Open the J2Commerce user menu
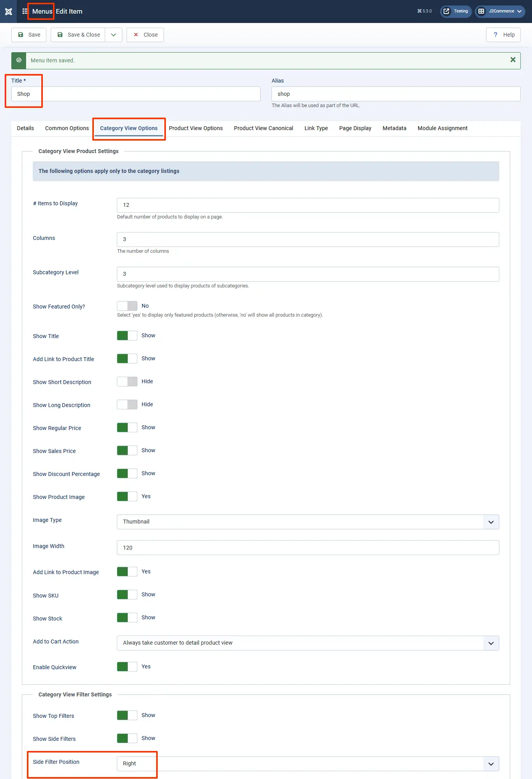This screenshot has width=532, height=779. click(500, 11)
